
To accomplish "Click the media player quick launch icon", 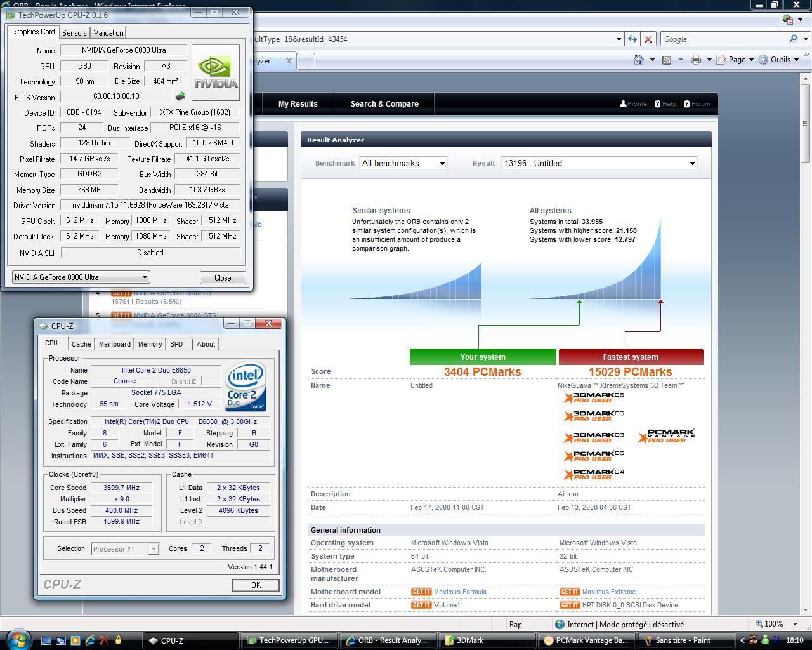I will coord(75,640).
